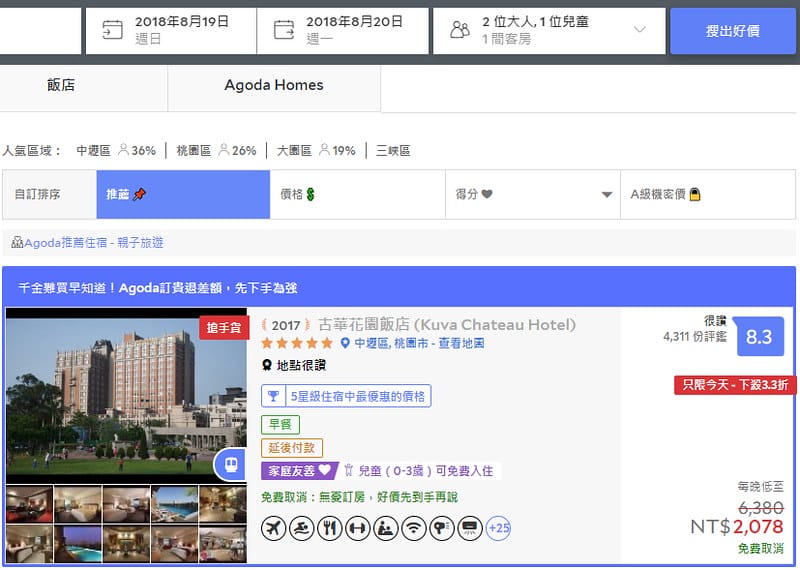The width and height of the screenshot is (800, 570).
Task: Click the heart icon beside 得分
Action: [487, 194]
